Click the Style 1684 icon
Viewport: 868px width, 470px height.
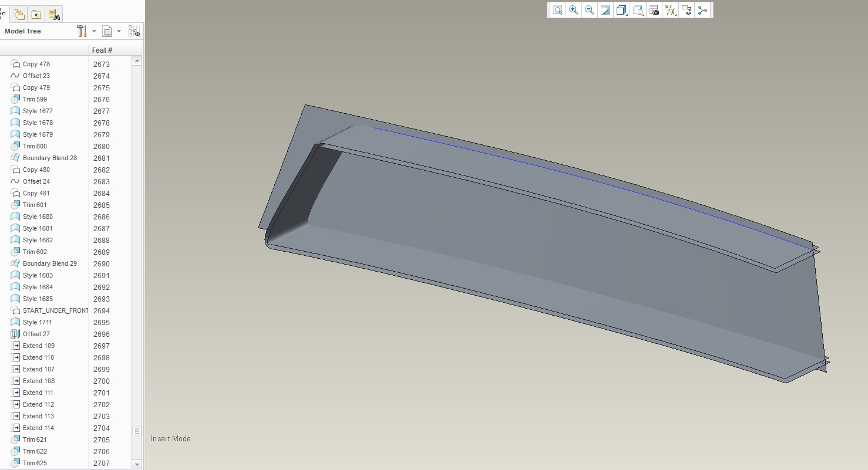click(15, 287)
